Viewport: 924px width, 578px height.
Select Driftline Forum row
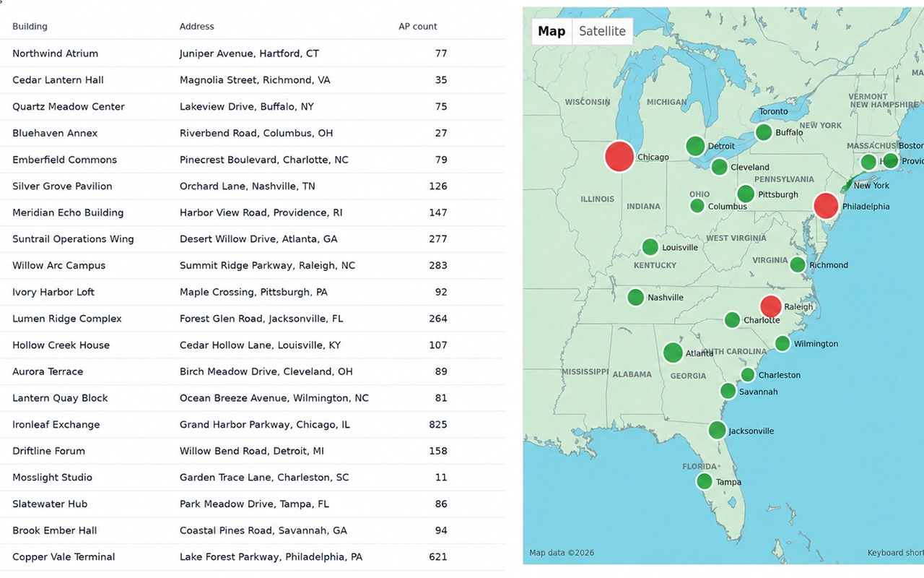pyautogui.click(x=253, y=451)
